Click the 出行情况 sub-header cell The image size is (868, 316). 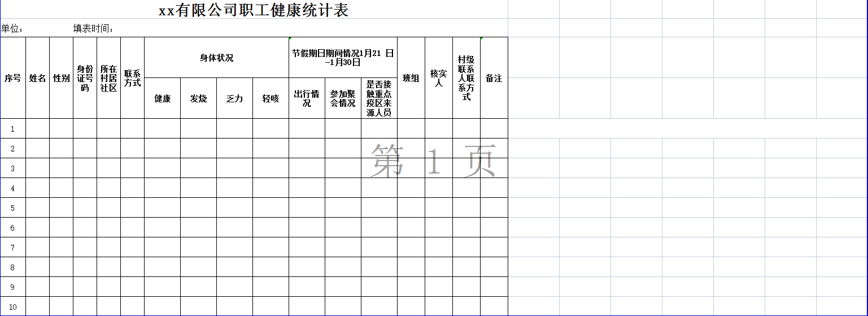pos(307,98)
